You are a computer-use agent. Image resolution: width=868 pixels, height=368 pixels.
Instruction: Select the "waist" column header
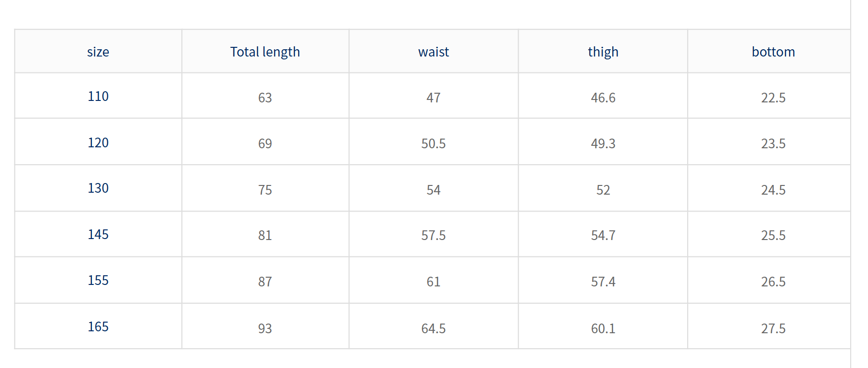[x=434, y=52]
